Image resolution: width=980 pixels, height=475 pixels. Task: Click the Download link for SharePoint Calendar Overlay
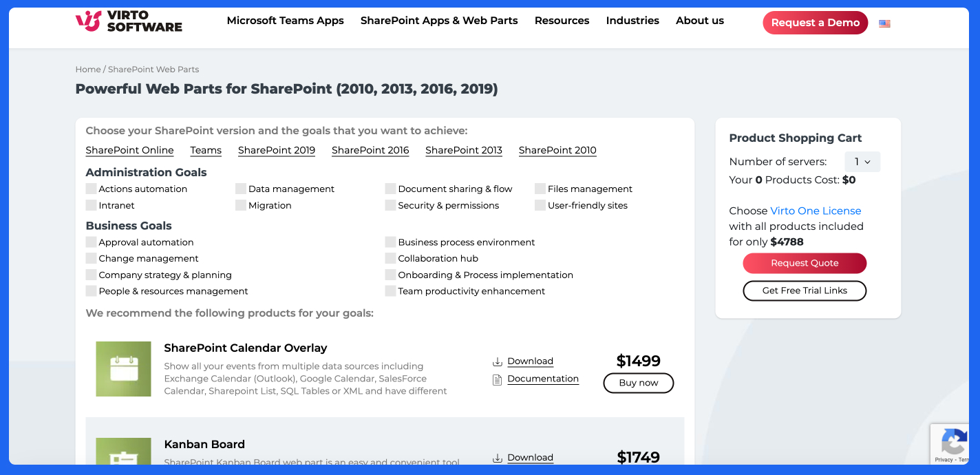coord(530,361)
